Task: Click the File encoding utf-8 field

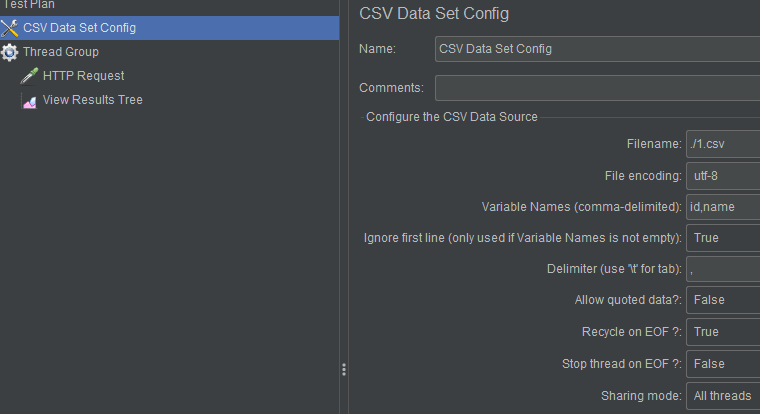Action: 723,176
